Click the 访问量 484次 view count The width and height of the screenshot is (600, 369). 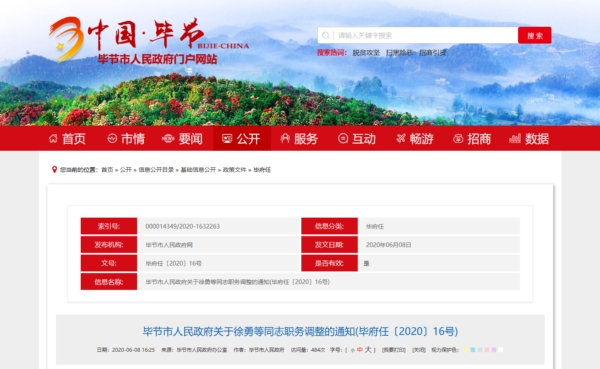coord(308,350)
